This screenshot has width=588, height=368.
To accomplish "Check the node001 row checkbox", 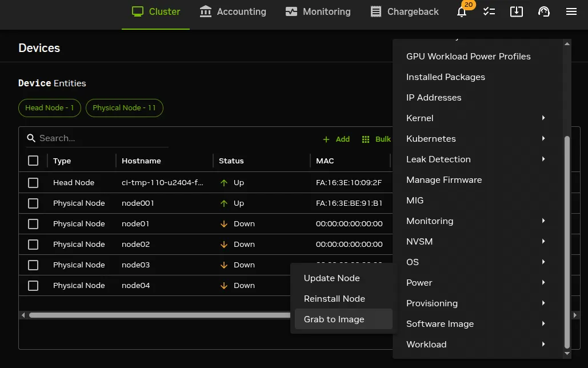I will click(x=33, y=203).
